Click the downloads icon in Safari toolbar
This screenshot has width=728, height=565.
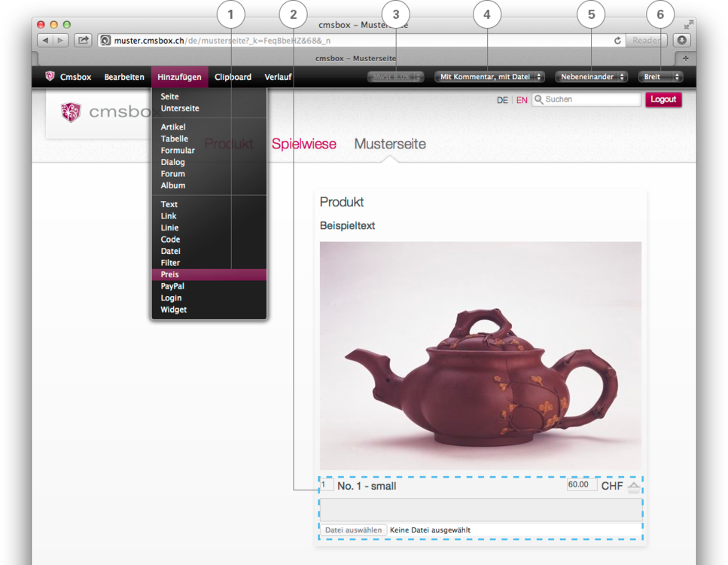tap(681, 41)
